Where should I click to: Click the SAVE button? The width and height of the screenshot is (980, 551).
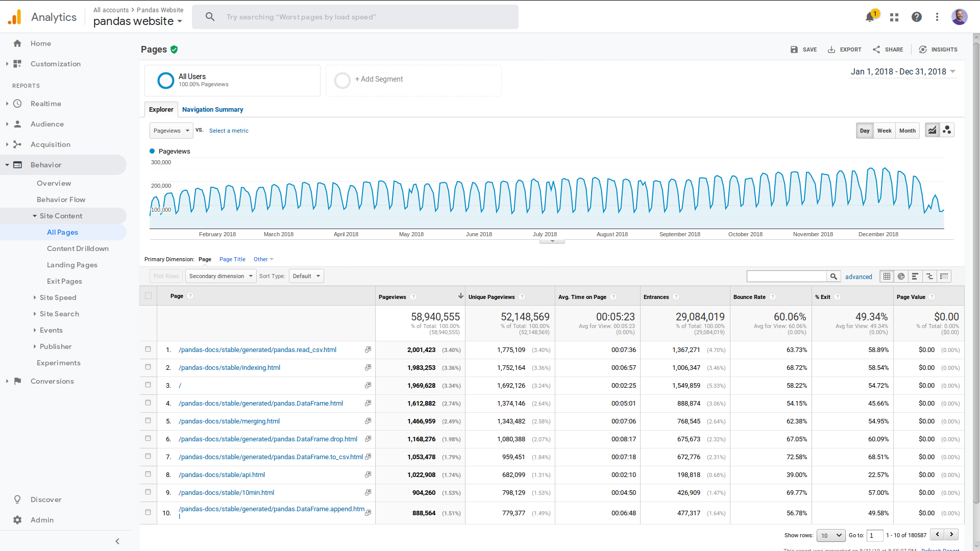click(x=803, y=49)
